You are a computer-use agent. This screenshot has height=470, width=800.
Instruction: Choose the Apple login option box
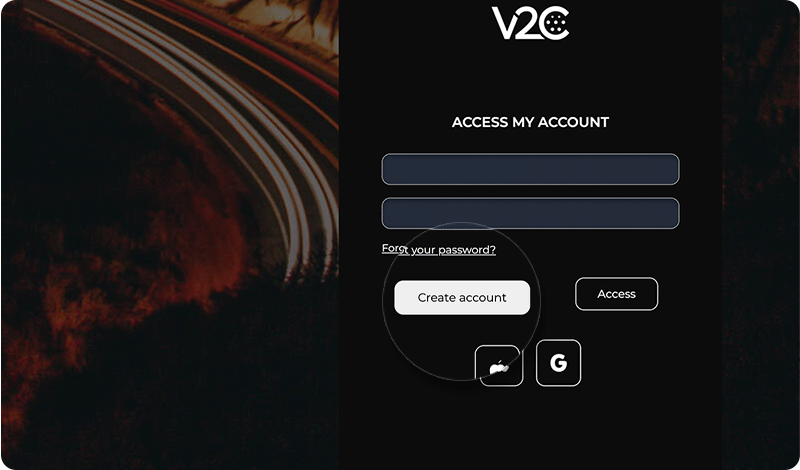(x=499, y=365)
